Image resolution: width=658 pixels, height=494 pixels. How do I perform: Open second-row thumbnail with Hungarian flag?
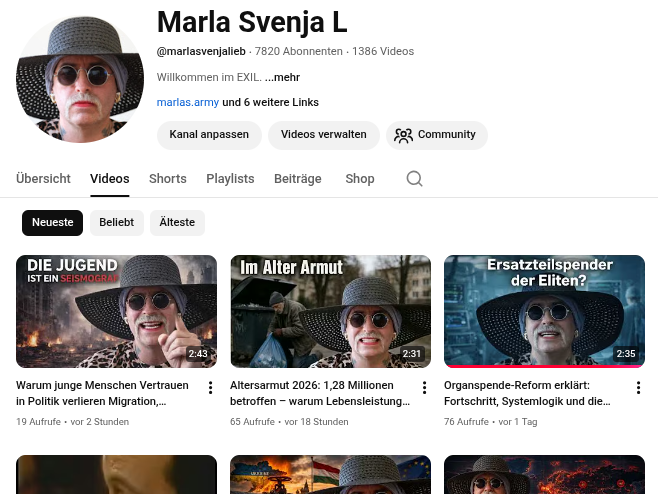click(x=331, y=475)
